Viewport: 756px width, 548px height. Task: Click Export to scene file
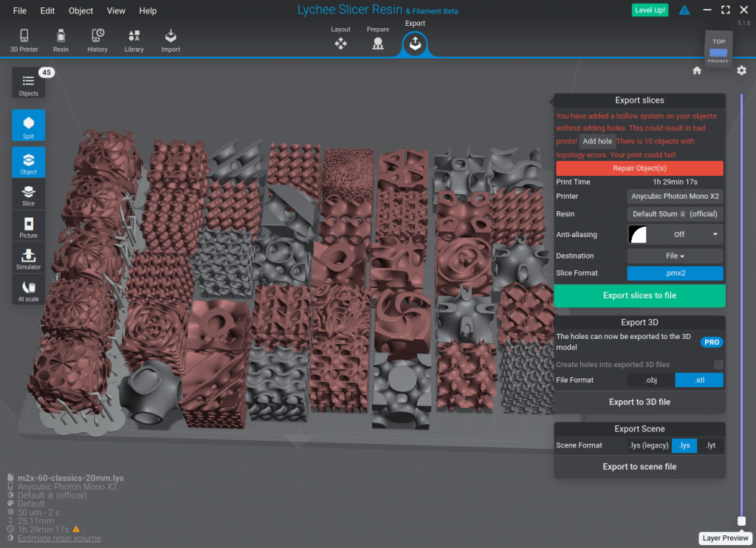click(639, 467)
